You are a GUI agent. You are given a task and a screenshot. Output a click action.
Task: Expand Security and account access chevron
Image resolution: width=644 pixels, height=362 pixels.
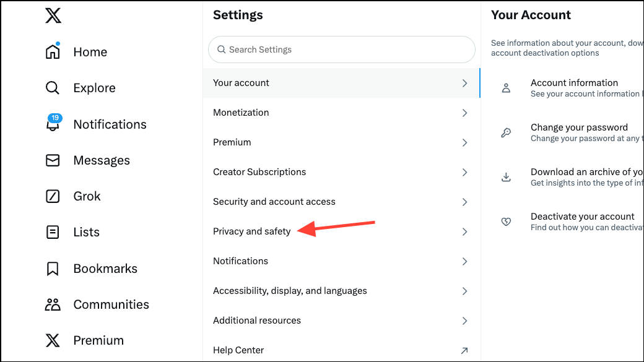coord(464,202)
